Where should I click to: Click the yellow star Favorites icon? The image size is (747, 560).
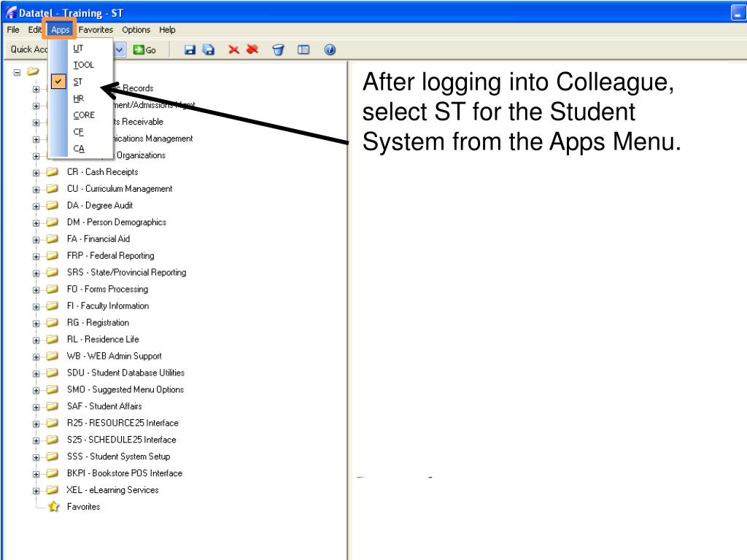pos(54,506)
